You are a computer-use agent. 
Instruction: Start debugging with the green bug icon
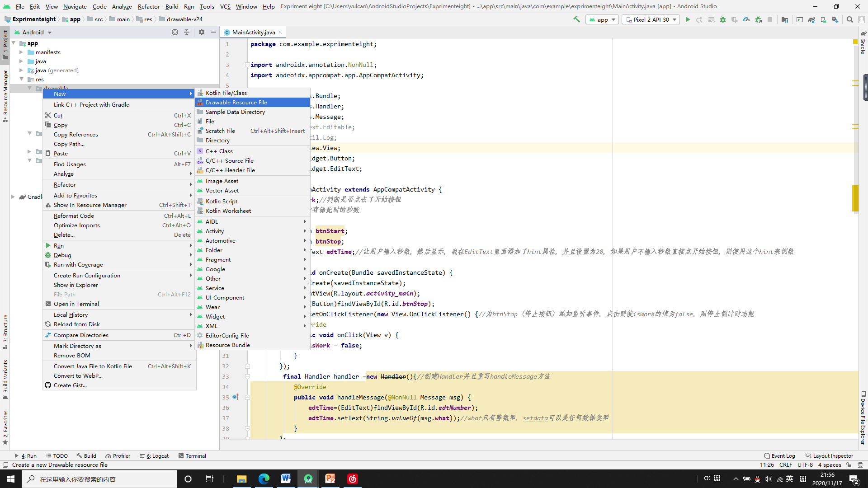(x=723, y=19)
